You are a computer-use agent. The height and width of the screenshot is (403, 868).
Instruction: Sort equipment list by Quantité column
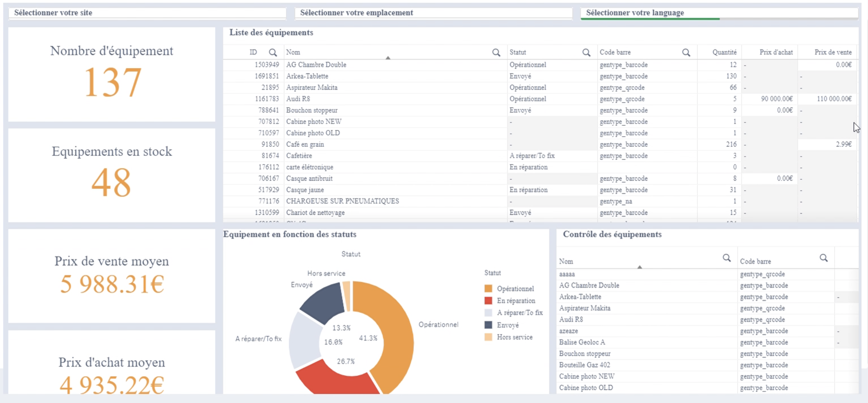[724, 52]
